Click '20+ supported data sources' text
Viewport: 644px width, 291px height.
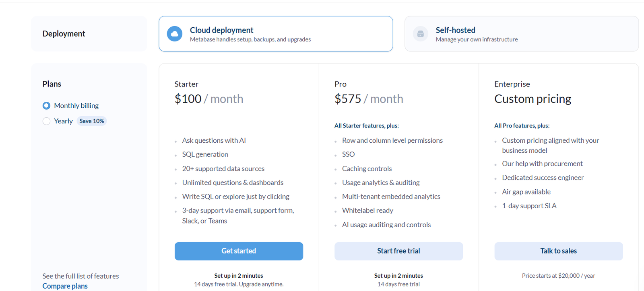(x=223, y=169)
